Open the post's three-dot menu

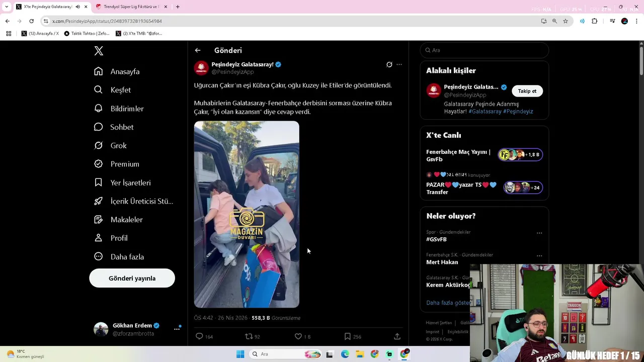click(x=399, y=64)
